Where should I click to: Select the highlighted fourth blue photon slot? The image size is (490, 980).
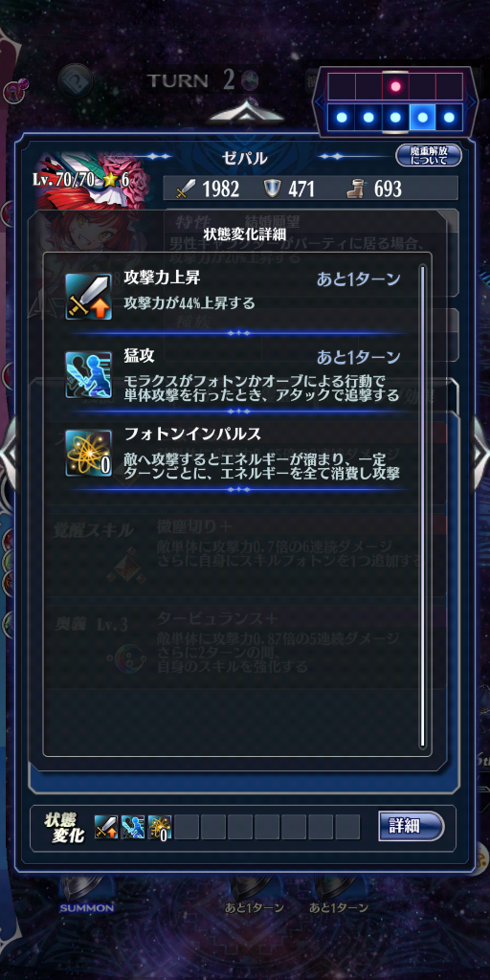422,117
